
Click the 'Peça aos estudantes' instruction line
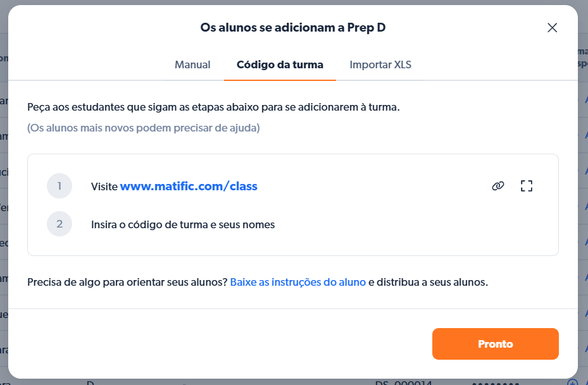coord(213,107)
